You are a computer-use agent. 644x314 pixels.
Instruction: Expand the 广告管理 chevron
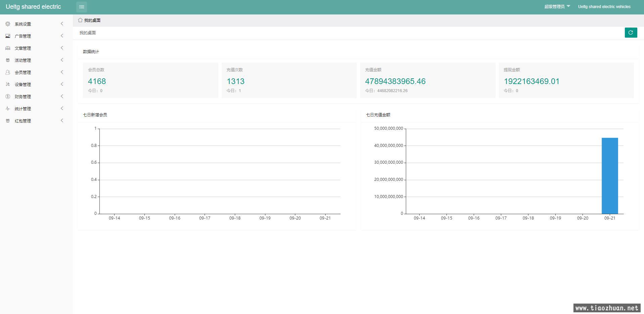[62, 36]
